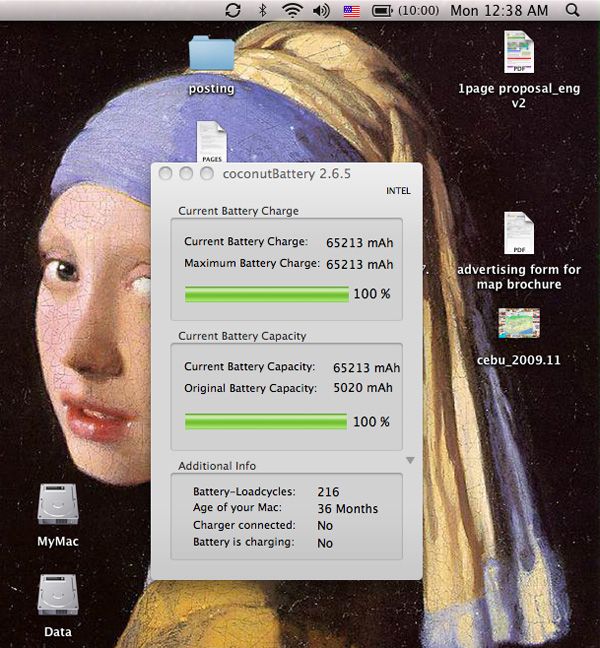
Task: Select the cebu_2009.11 image thumbnail
Action: (519, 323)
